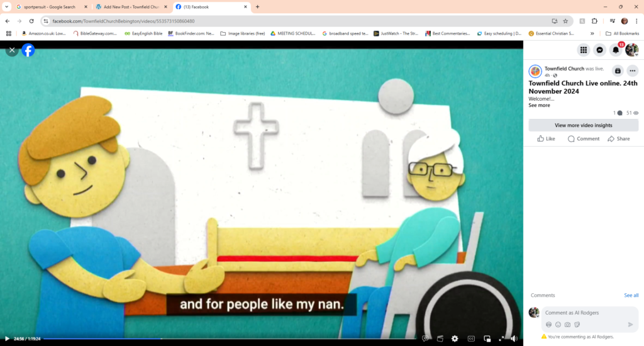644x346 pixels.
Task: Open the account profile picture menu
Action: (x=631, y=50)
